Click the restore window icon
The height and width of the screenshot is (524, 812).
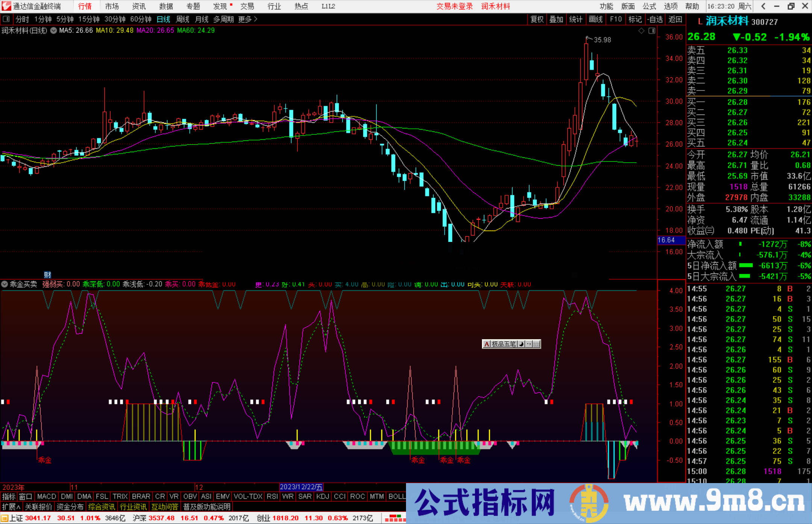pyautogui.click(x=791, y=6)
